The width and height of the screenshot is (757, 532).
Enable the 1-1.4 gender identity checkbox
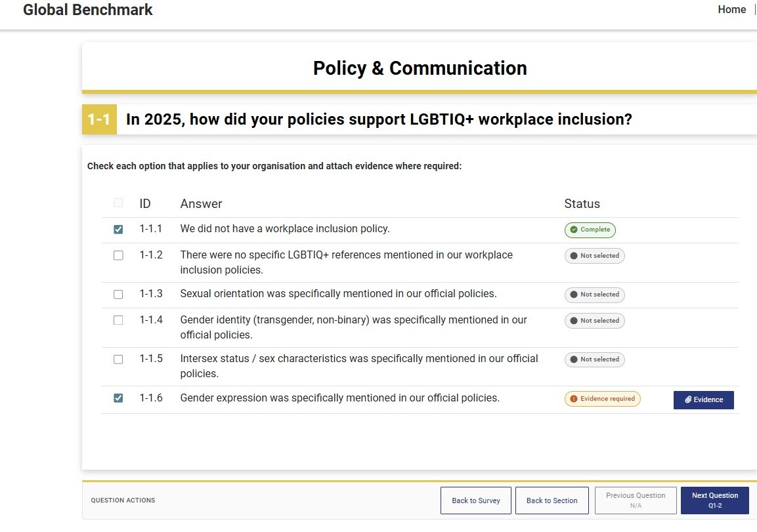coord(118,321)
